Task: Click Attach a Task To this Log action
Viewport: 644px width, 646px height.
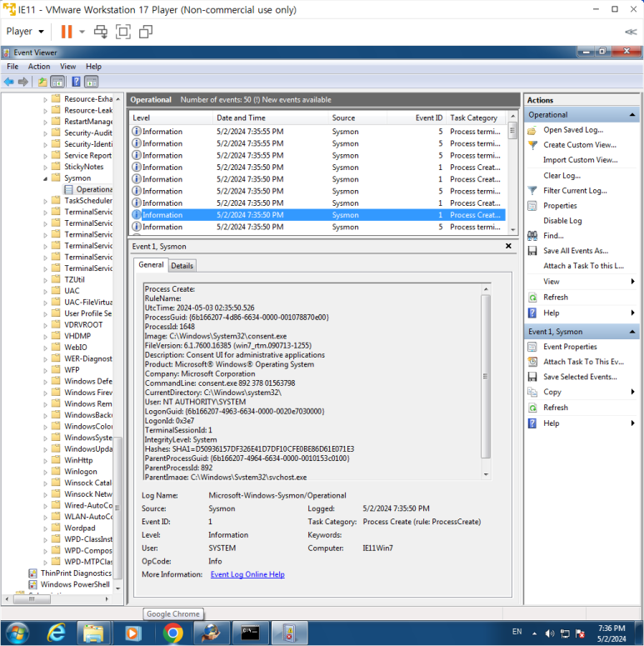Action: tap(583, 266)
